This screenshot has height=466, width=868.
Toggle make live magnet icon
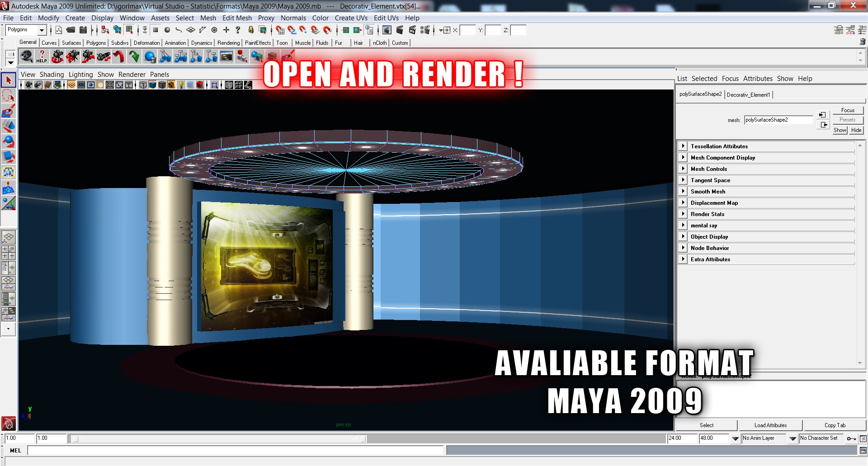coord(327,30)
